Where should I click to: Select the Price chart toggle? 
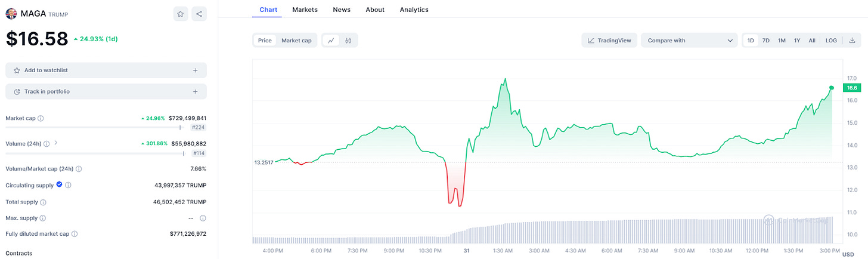coord(265,41)
